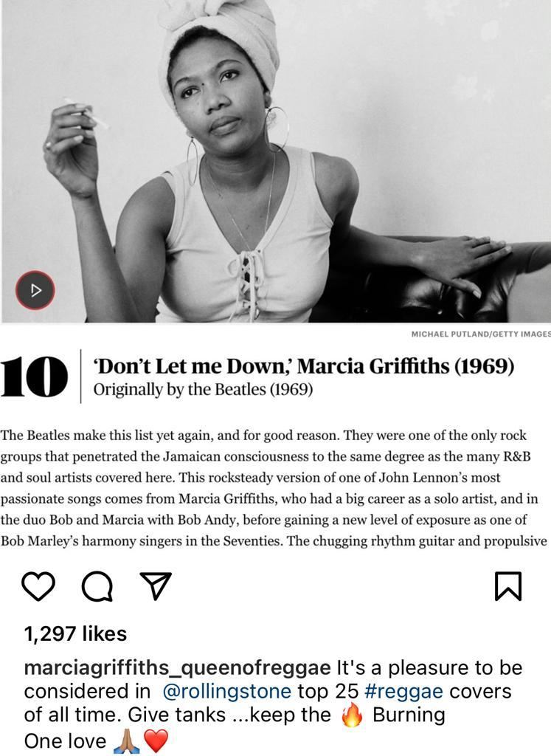This screenshot has width=551, height=756.
Task: Click the praying hands emoji in caption
Action: click(126, 741)
